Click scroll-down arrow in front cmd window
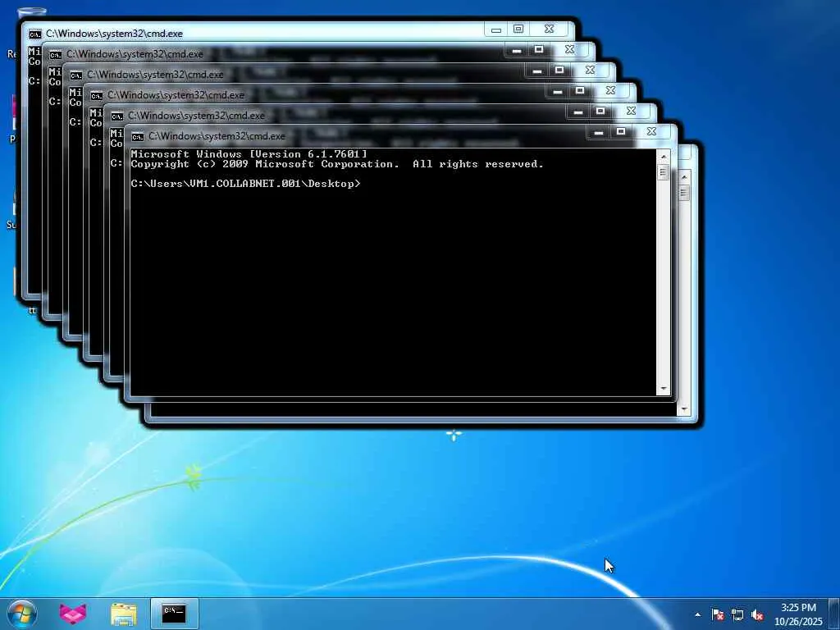Screen dimensions: 840x630 pyautogui.click(x=663, y=388)
